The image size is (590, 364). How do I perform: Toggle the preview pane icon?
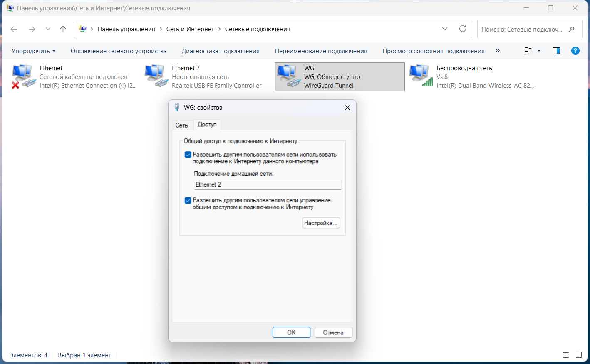coord(556,51)
